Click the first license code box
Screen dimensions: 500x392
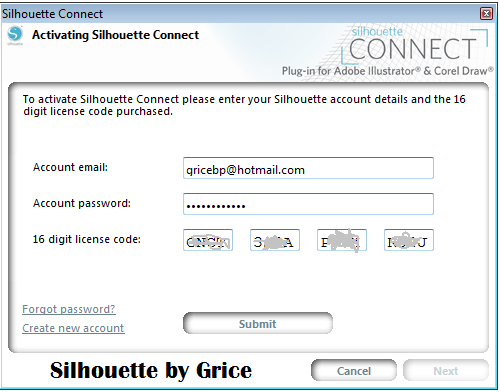[x=208, y=240]
